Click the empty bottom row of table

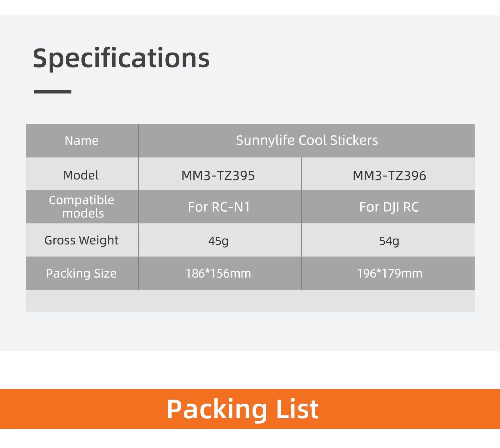[250, 301]
